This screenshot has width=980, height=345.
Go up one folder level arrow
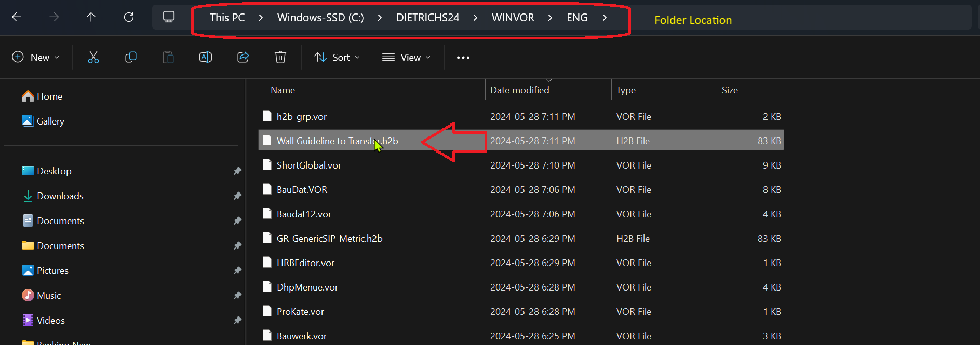click(91, 17)
